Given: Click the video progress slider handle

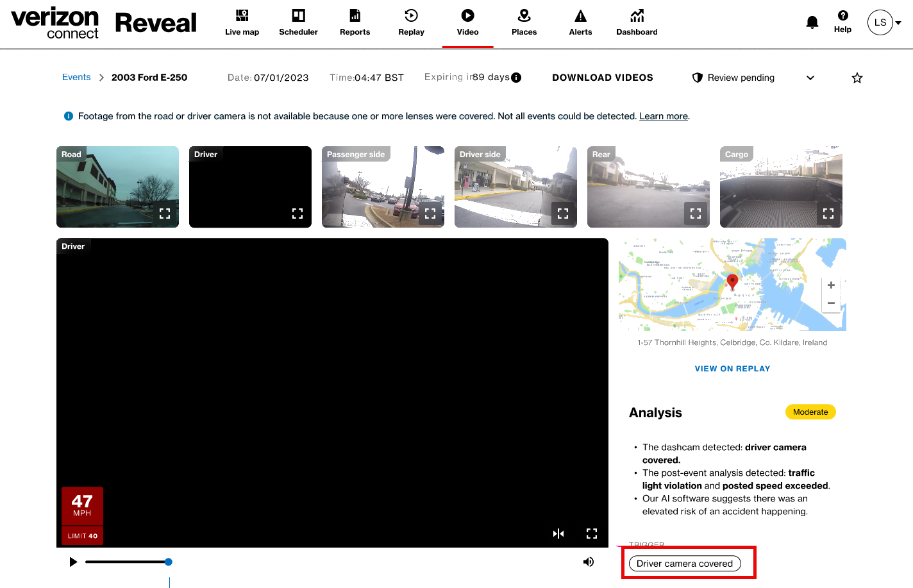Looking at the screenshot, I should tap(168, 562).
